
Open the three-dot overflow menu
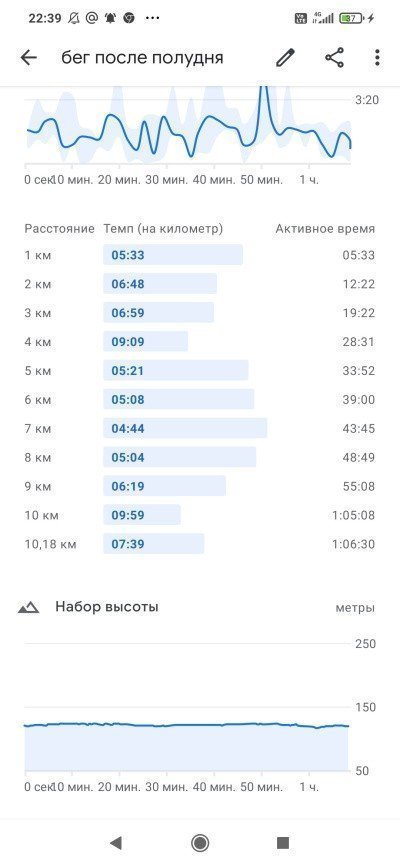pyautogui.click(x=377, y=58)
